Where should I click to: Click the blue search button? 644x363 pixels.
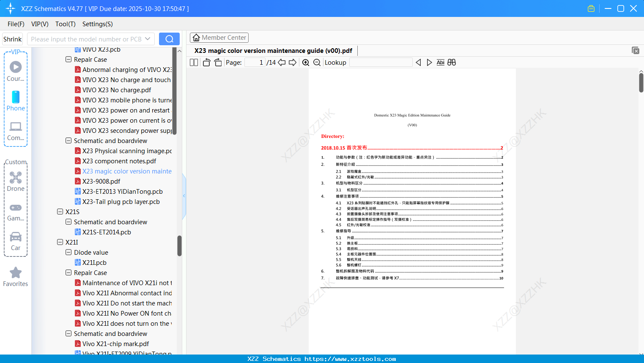[169, 39]
